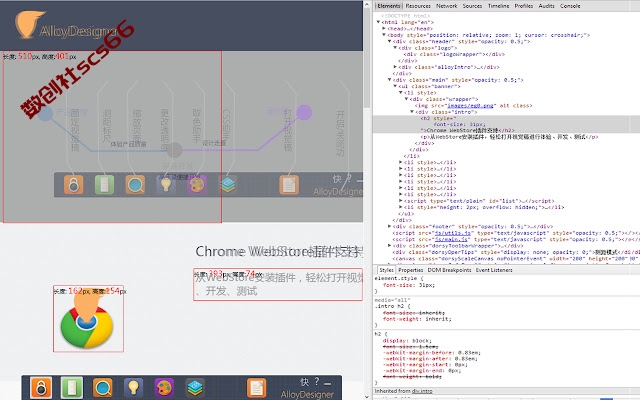The height and width of the screenshot is (400, 640).
Task: Open the js/main.js script link
Action: 453,239
